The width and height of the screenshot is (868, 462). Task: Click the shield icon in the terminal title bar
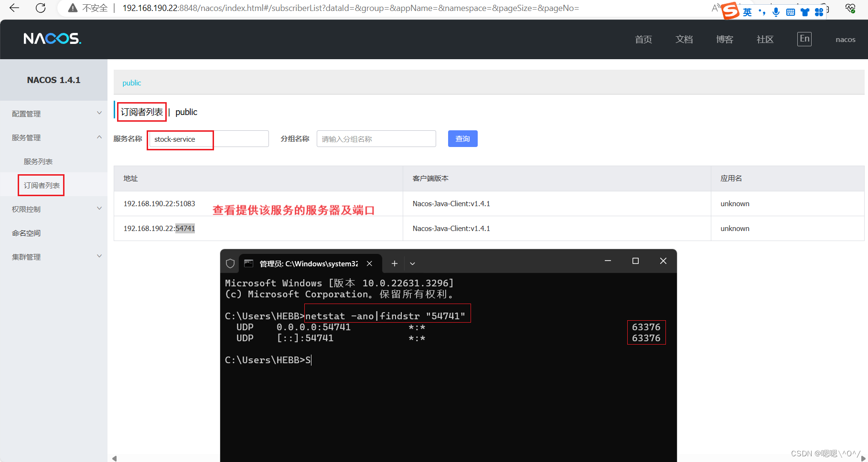coord(230,263)
